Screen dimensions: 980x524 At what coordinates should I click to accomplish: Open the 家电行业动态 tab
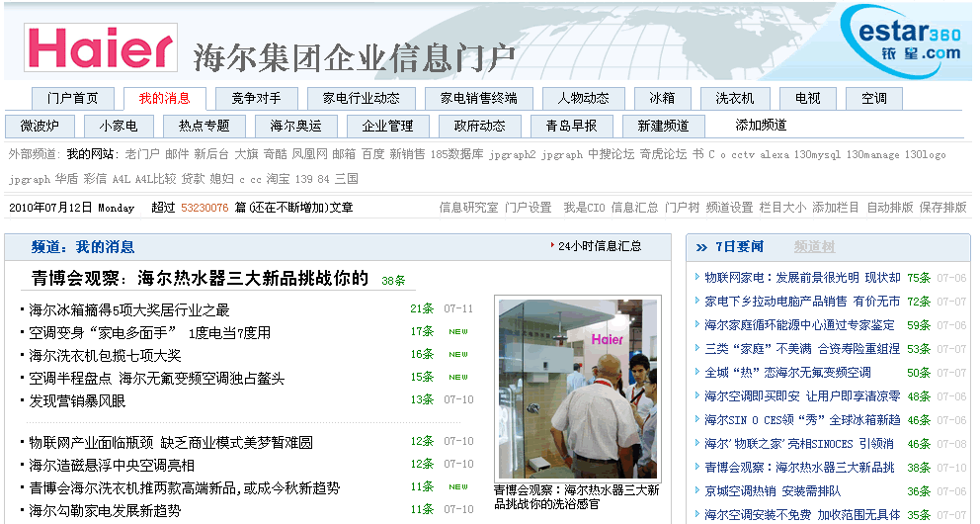tap(362, 98)
